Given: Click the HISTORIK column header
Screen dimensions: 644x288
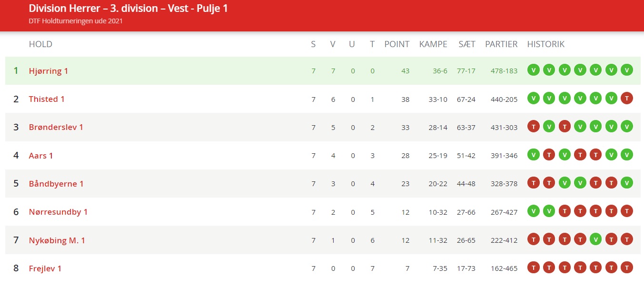Looking at the screenshot, I should [546, 44].
